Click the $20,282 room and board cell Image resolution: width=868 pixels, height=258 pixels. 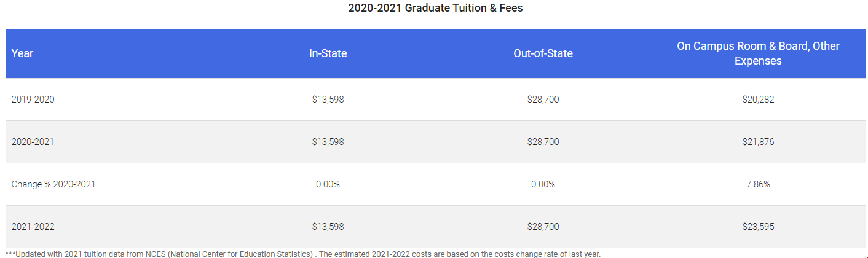point(758,99)
